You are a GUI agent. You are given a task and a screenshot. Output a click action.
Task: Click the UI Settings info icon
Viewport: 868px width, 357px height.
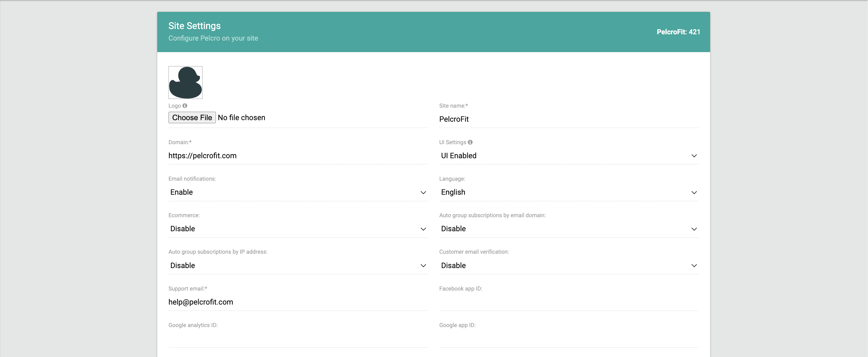click(x=470, y=142)
